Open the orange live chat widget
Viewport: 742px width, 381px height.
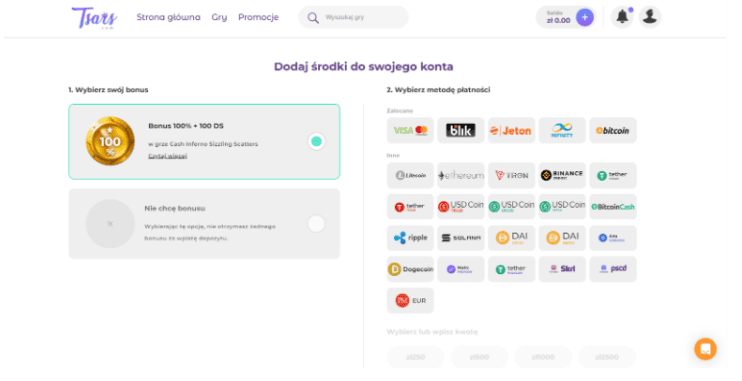705,349
